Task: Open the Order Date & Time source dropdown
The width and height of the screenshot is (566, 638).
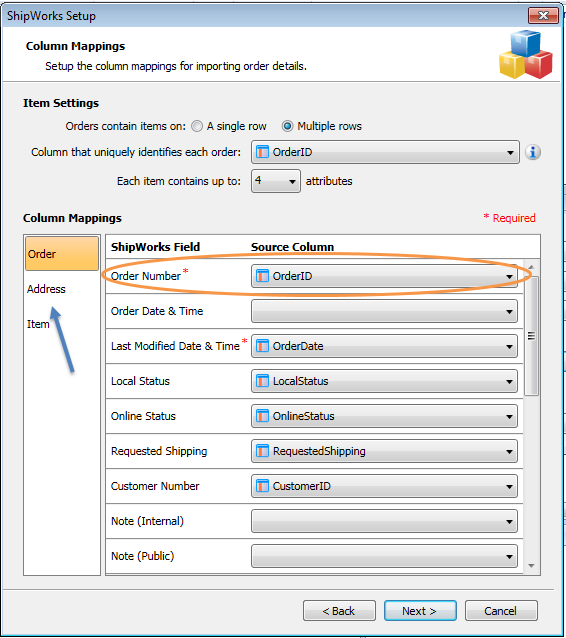Action: pyautogui.click(x=384, y=311)
